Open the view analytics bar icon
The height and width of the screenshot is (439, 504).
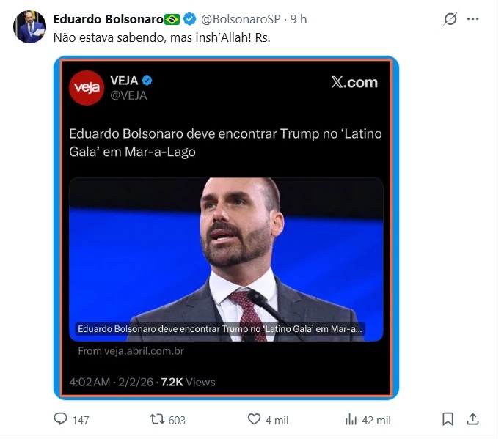[x=351, y=419]
